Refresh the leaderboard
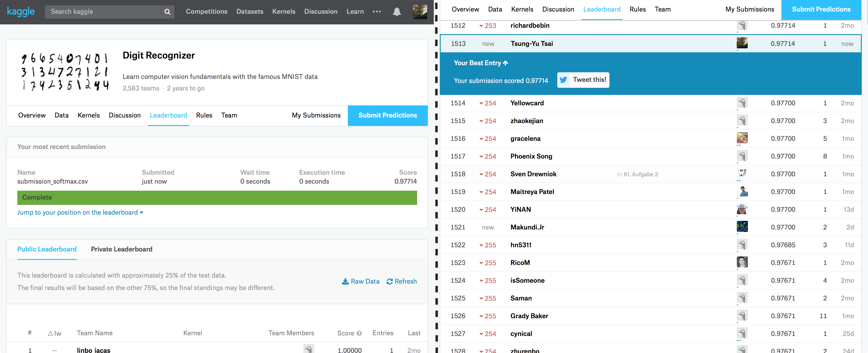 click(x=402, y=281)
